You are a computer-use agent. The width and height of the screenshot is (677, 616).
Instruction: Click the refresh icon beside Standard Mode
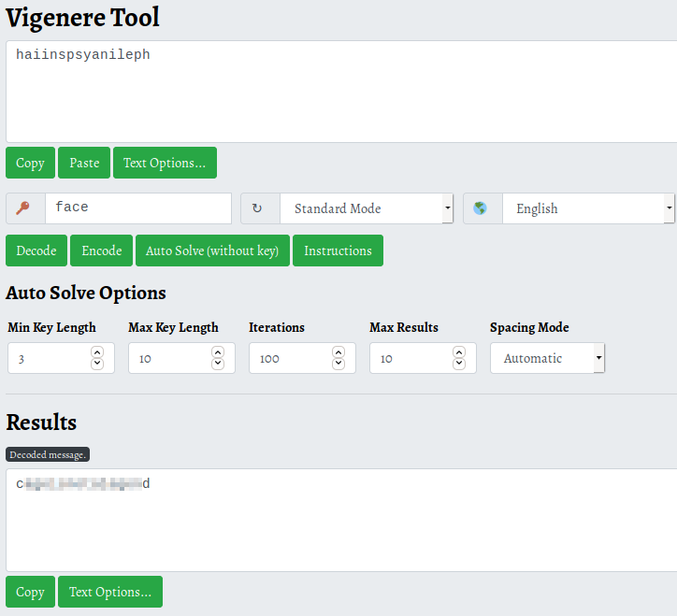coord(260,208)
